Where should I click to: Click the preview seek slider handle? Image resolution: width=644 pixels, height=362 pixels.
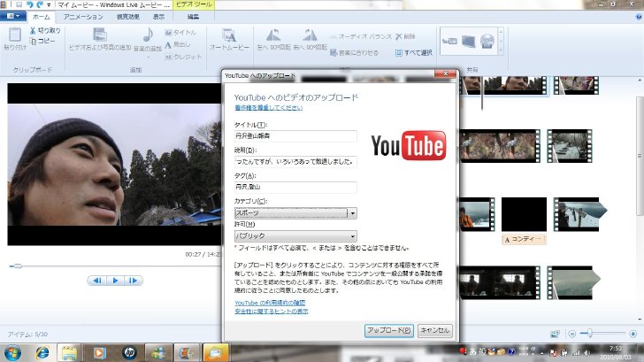pyautogui.click(x=18, y=266)
